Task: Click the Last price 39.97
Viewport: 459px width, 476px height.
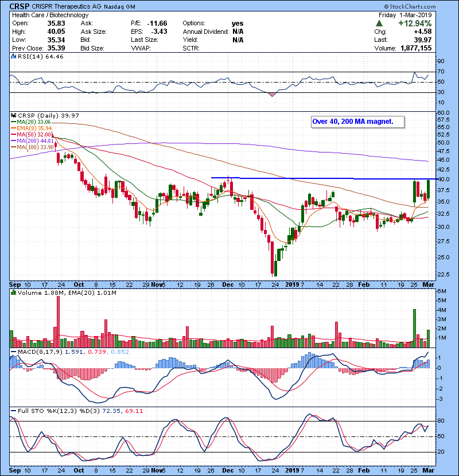Action: (423, 40)
